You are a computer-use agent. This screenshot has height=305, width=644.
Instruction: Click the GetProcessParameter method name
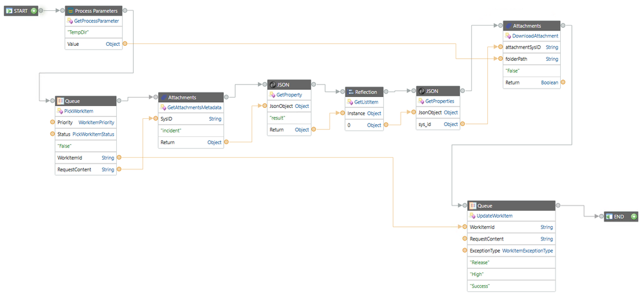[x=97, y=20]
